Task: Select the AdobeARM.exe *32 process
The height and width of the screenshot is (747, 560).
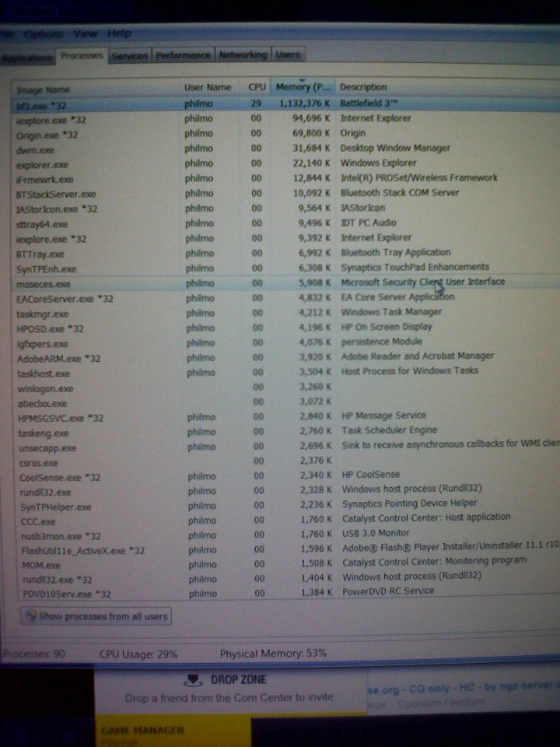Action: point(59,359)
